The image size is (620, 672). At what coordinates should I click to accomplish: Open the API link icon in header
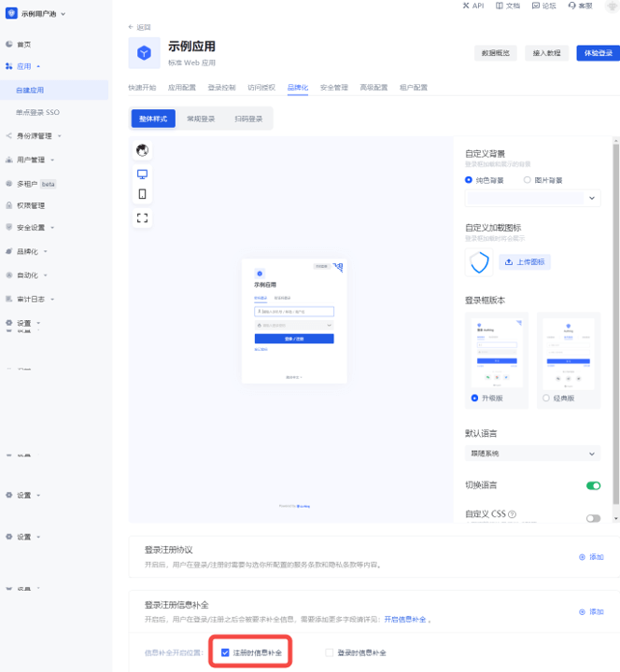(x=466, y=6)
